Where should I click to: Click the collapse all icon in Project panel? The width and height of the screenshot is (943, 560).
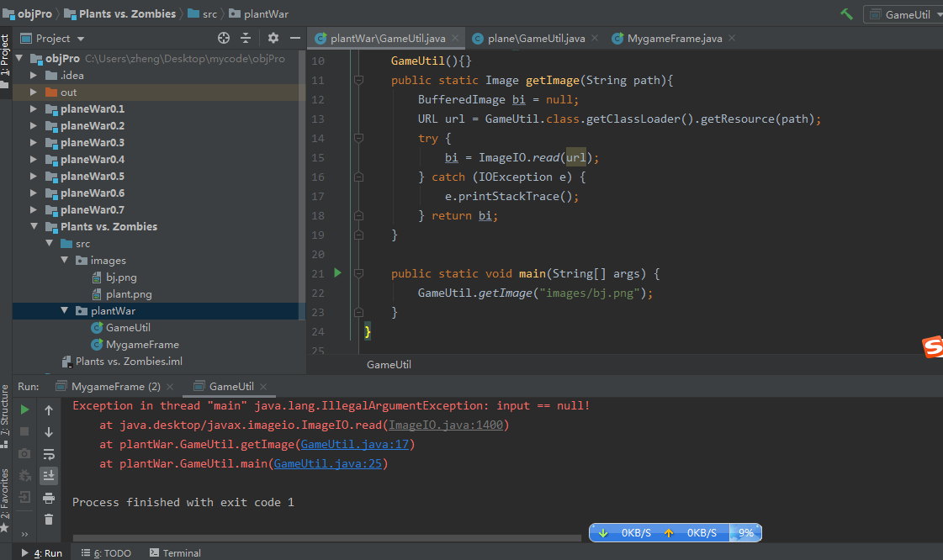[x=246, y=38]
